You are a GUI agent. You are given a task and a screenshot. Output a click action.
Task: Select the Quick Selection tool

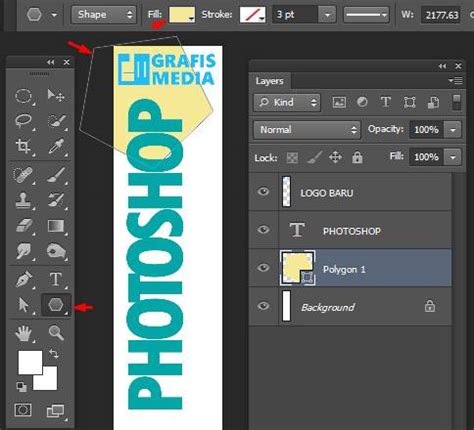click(56, 121)
